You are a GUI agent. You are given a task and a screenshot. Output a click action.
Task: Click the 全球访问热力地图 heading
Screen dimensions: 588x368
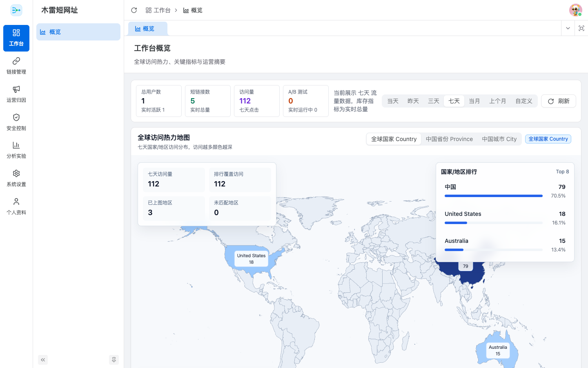pos(164,137)
